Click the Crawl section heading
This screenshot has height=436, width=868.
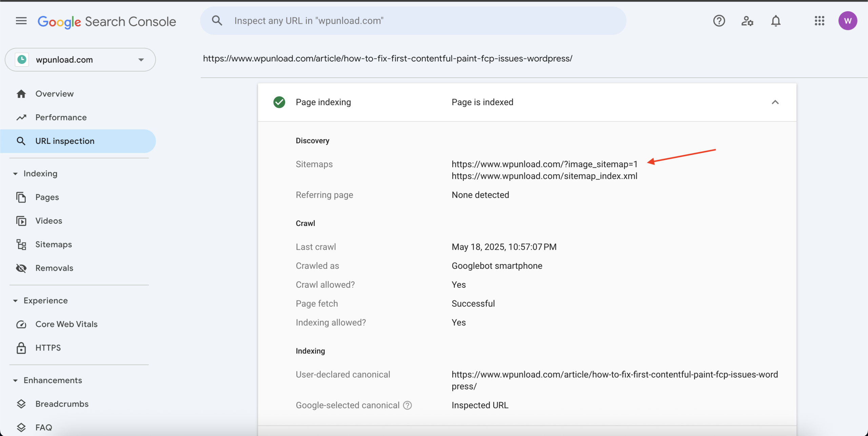coord(305,223)
